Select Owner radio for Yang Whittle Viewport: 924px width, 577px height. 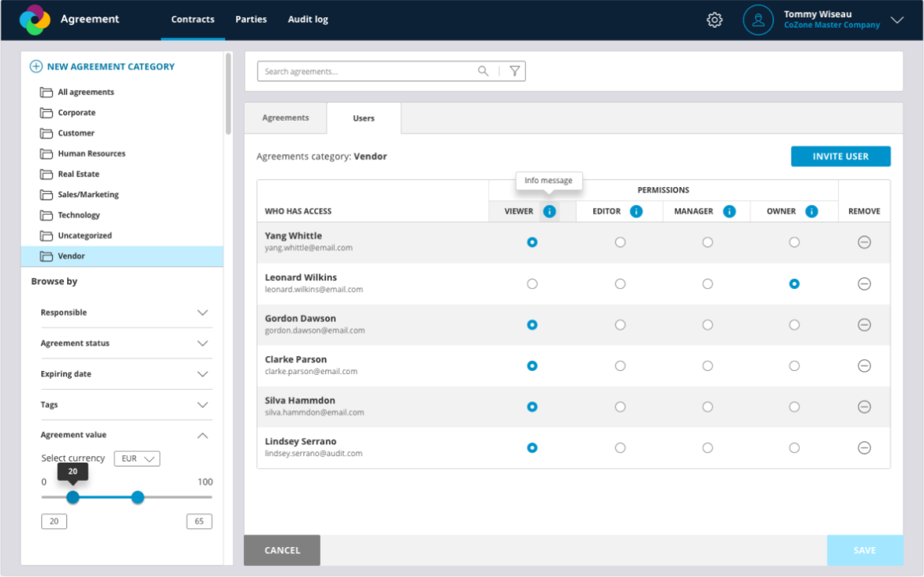[794, 242]
